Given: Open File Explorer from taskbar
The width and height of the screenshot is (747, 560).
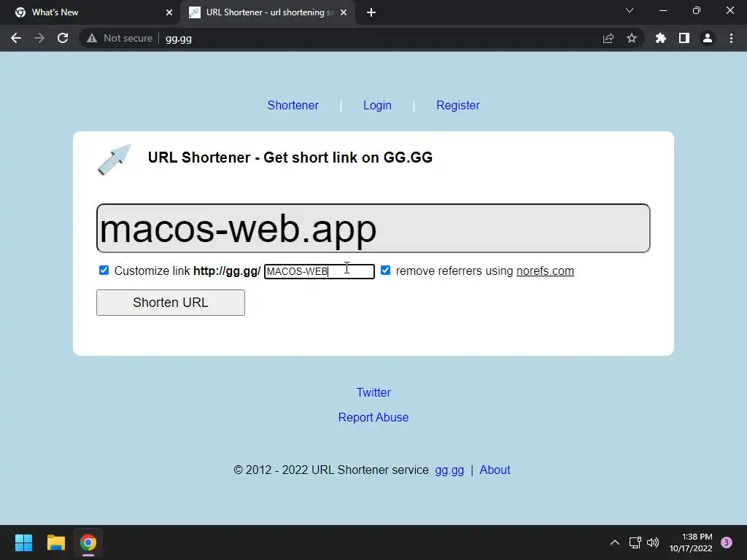Looking at the screenshot, I should coord(55,542).
